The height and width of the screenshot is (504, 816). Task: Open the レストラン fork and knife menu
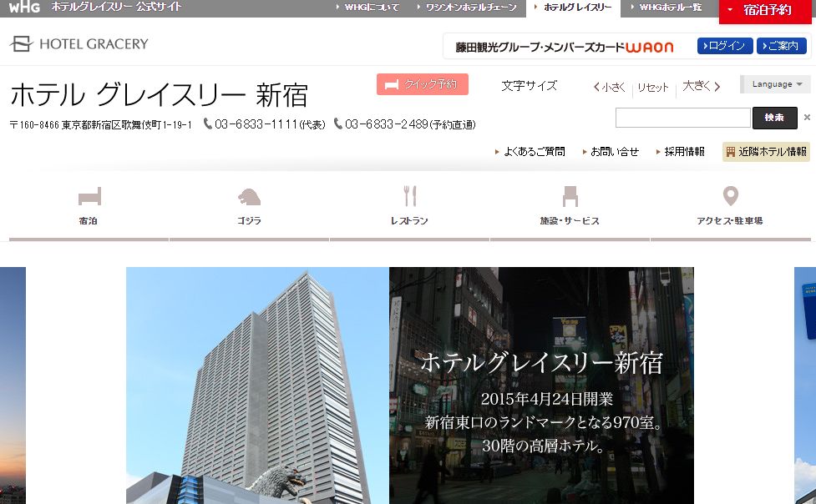click(x=409, y=206)
